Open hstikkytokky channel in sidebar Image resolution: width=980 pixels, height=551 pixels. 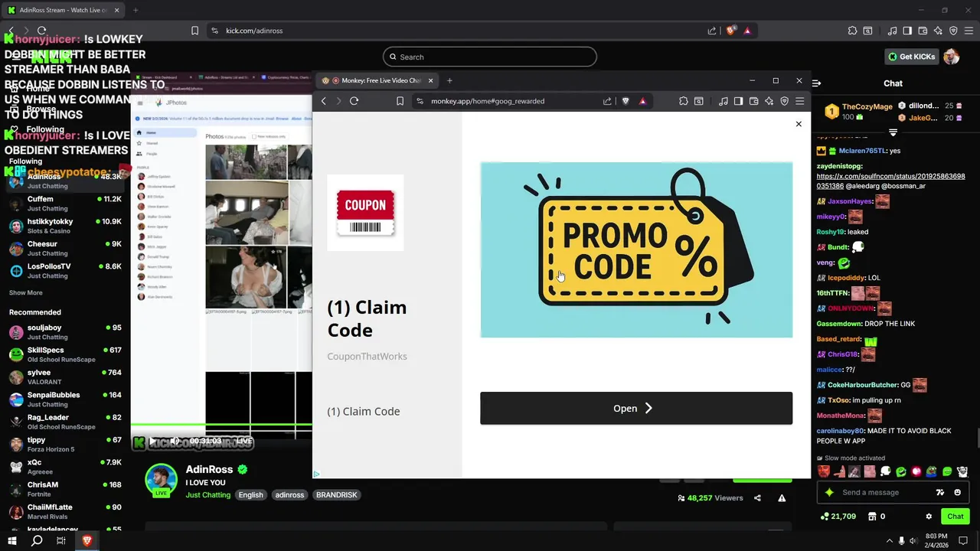(65, 226)
